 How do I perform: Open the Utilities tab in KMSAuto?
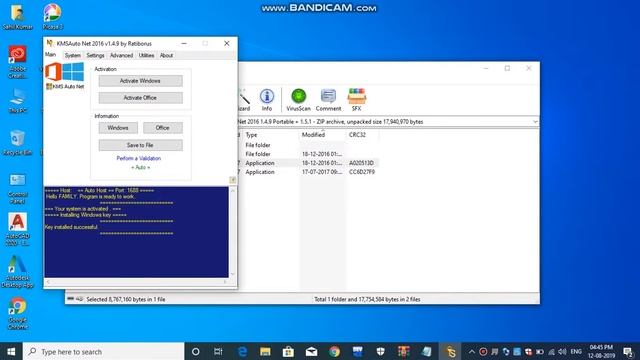146,55
